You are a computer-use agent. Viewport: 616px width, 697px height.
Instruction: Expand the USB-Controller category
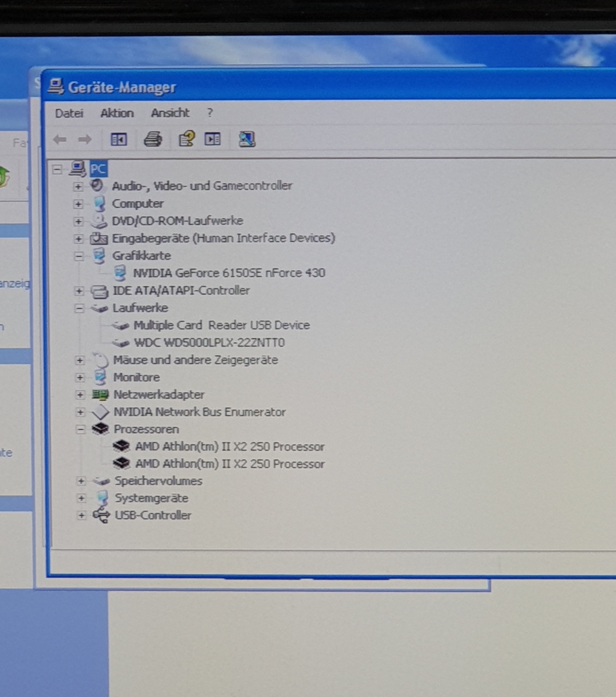pyautogui.click(x=81, y=515)
